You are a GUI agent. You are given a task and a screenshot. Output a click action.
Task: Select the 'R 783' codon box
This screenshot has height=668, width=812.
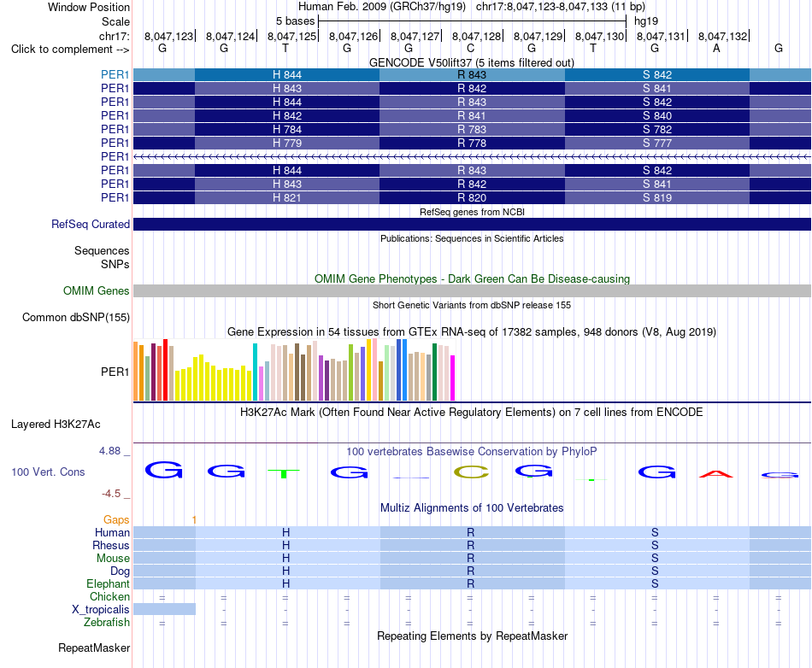472,129
